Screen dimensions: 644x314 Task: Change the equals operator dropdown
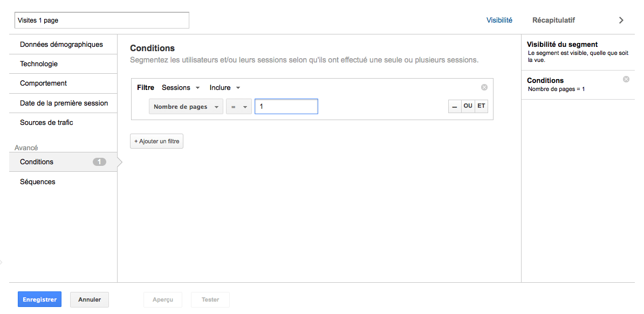tap(238, 107)
